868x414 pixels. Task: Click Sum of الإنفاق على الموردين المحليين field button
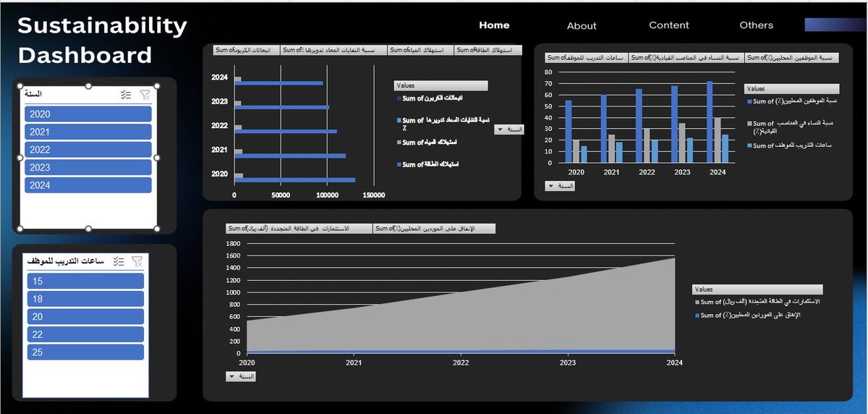pyautogui.click(x=434, y=229)
